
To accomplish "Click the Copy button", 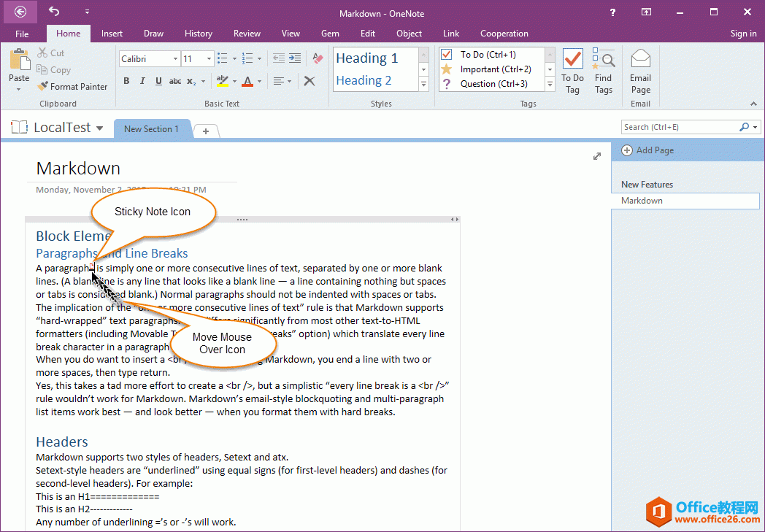I will [54, 70].
